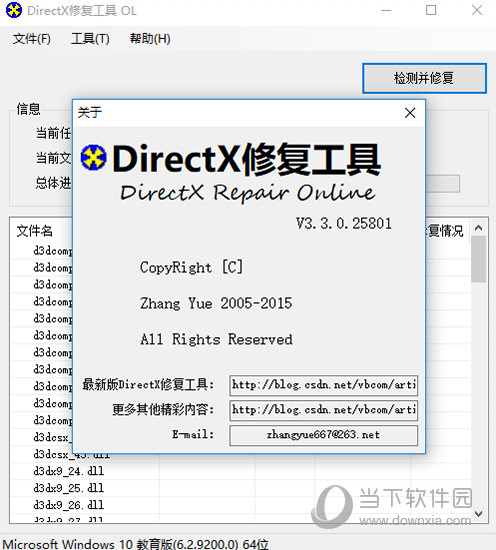This screenshot has height=550, width=496.
Task: Click the app icon in the title bar
Action: 14,10
